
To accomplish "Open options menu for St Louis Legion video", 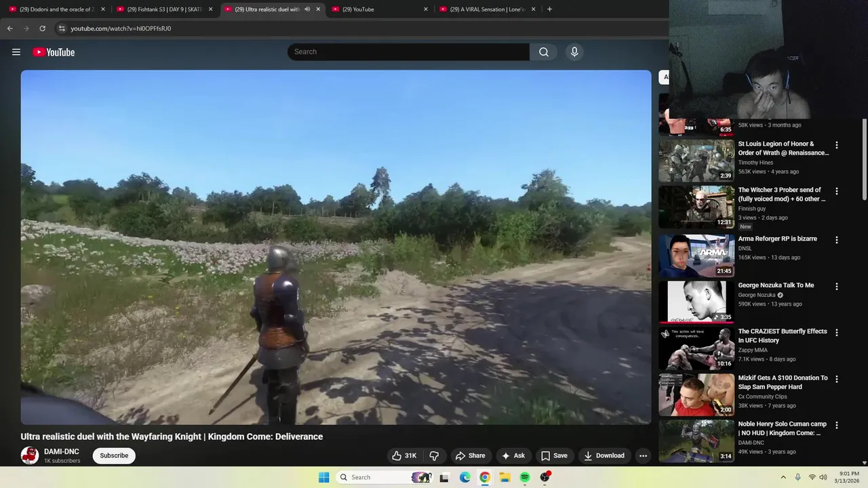I will pos(836,145).
